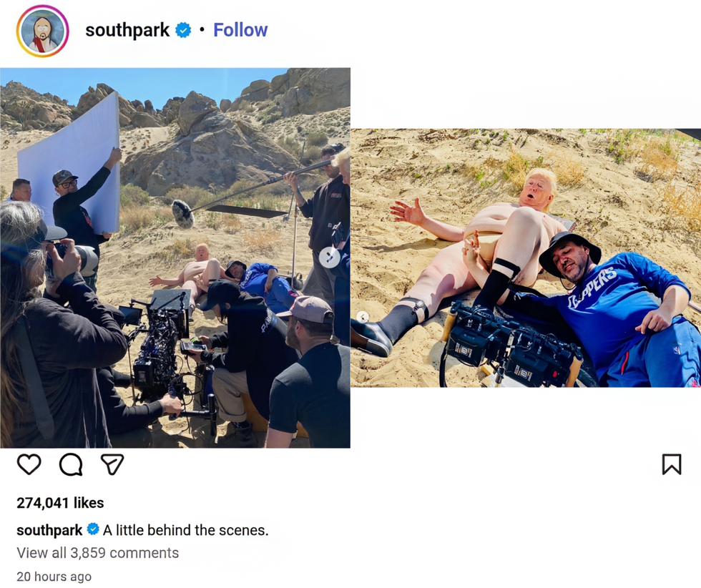The image size is (701, 588).
Task: Like the post with the heart icon
Action: [29, 465]
